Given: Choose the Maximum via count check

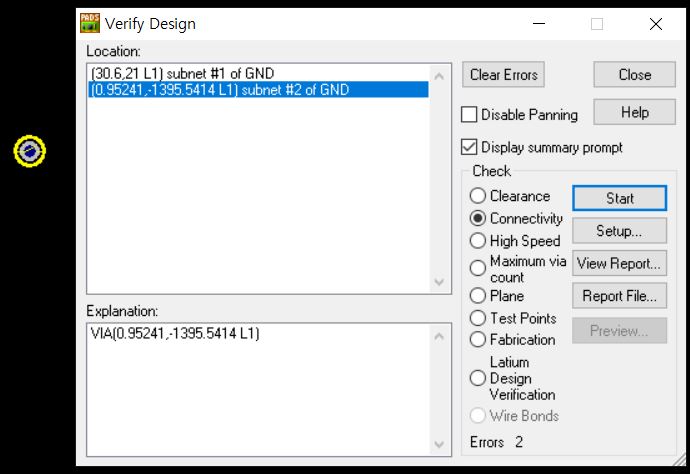Looking at the screenshot, I should 478,268.
